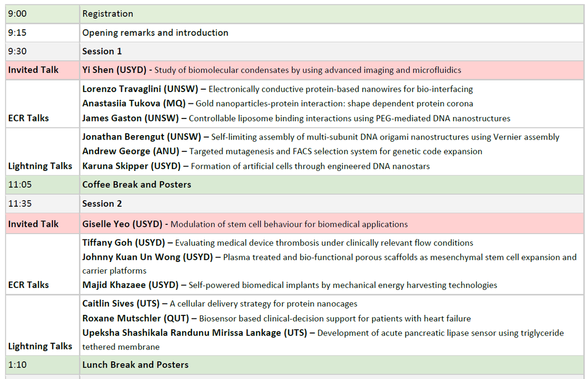Viewport: 588px width, 379px height.
Task: Click Invited Talk label beside Yi Shen
Action: (x=33, y=70)
